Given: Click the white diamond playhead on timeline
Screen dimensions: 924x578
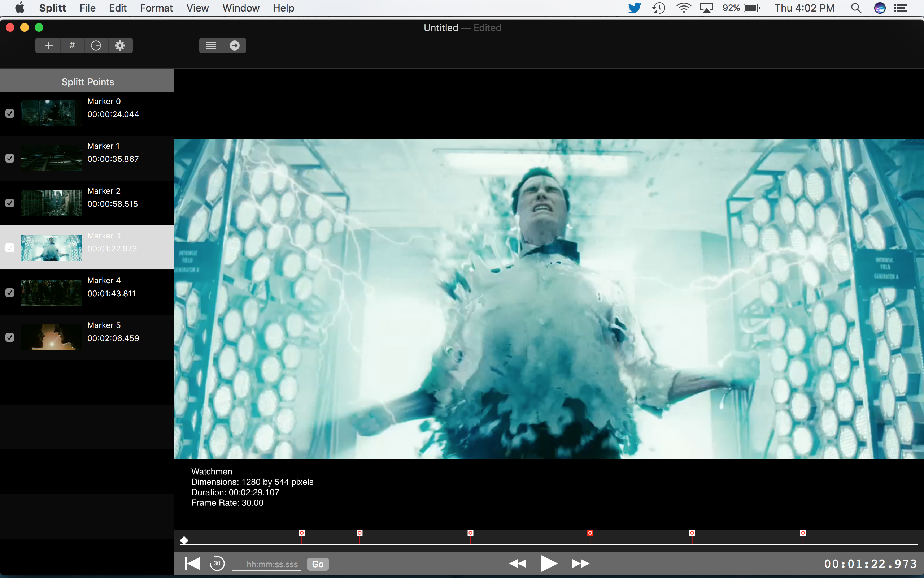Looking at the screenshot, I should click(x=184, y=540).
